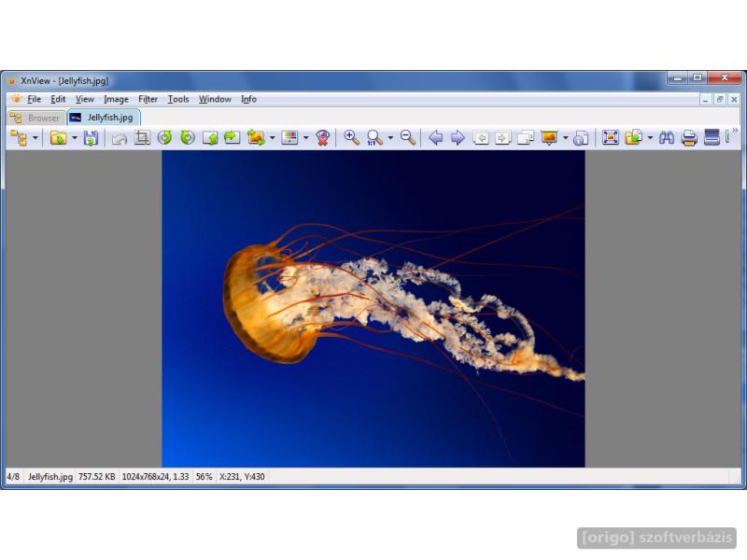Set zoom to 1:1 original size

tap(375, 138)
